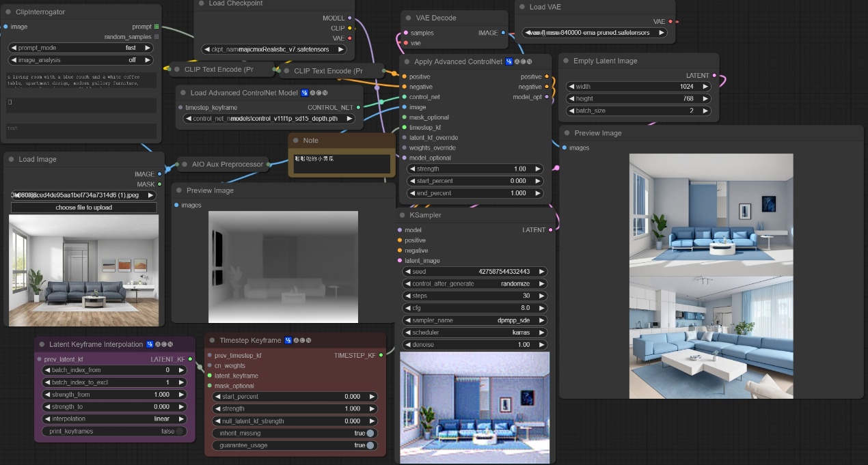Disable the guarantee_usage toggle
868x465 pixels.
point(370,445)
